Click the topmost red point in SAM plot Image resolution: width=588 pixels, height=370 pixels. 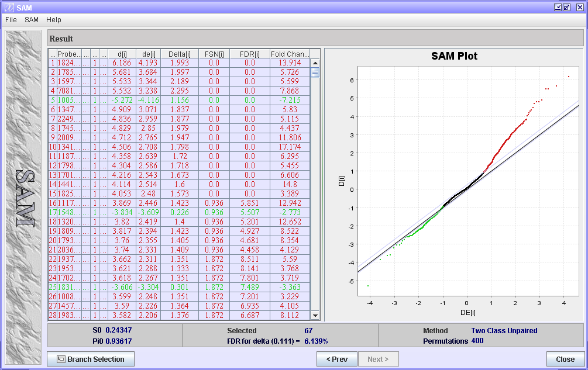pyautogui.click(x=569, y=77)
